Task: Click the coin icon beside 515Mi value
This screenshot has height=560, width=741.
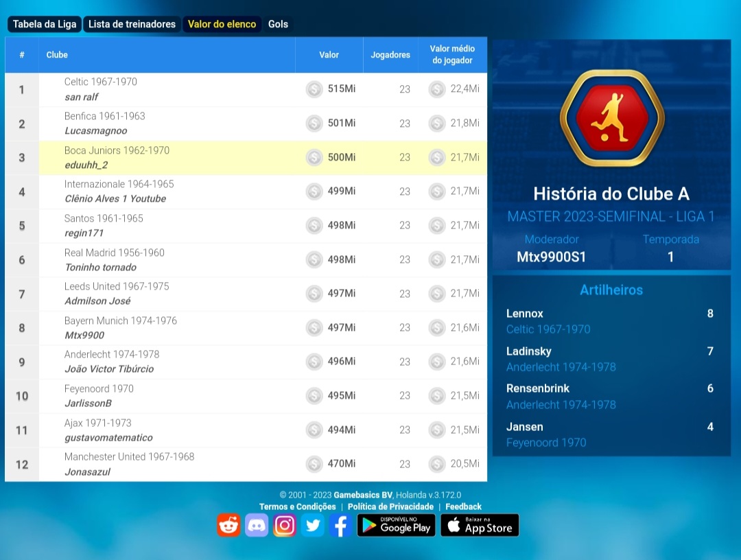Action: [x=314, y=89]
